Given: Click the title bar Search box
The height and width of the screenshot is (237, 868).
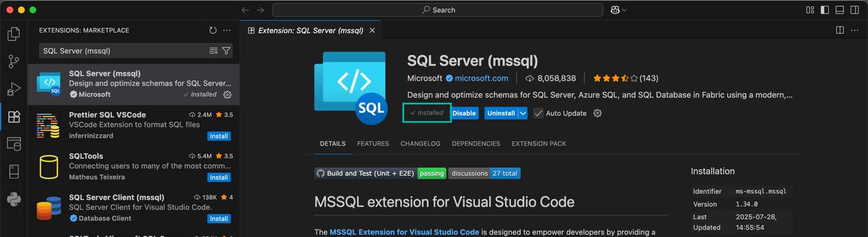Looking at the screenshot, I should [437, 10].
